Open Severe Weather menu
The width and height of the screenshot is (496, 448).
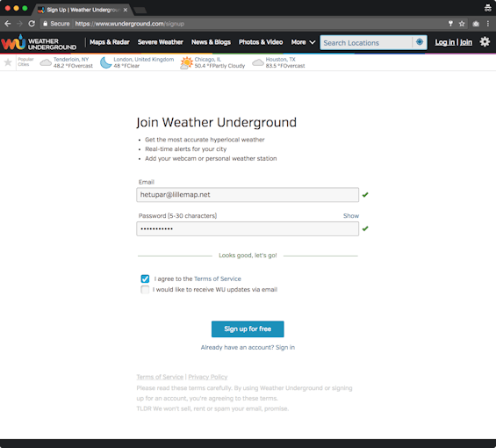tap(161, 42)
